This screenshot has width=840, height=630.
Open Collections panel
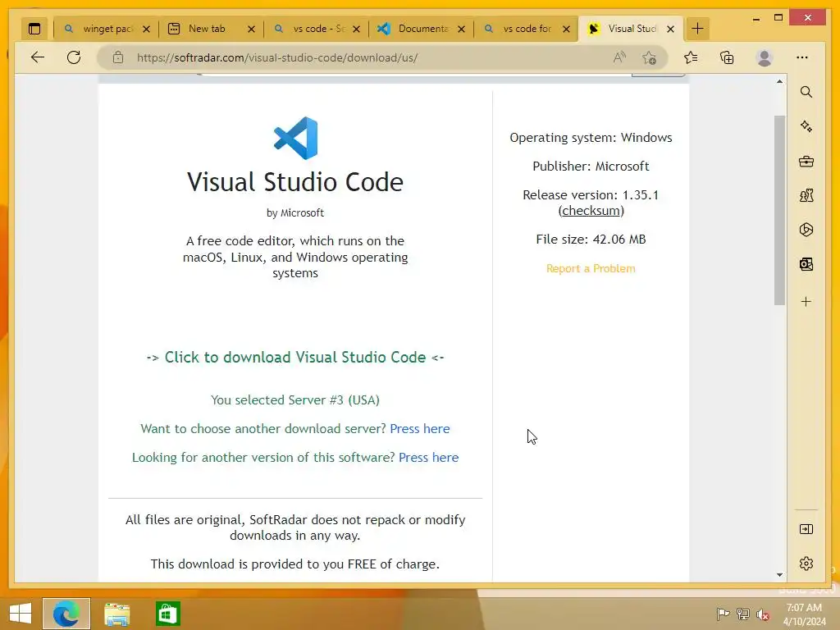click(x=727, y=57)
